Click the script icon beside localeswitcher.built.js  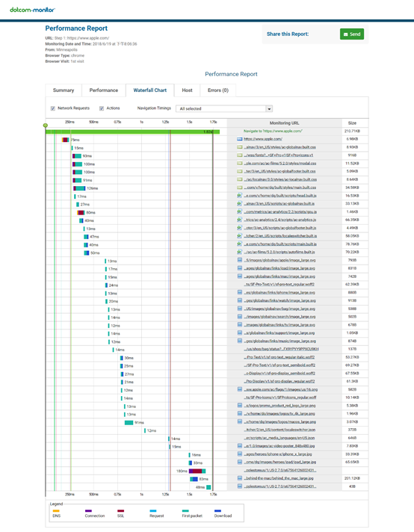click(240, 236)
